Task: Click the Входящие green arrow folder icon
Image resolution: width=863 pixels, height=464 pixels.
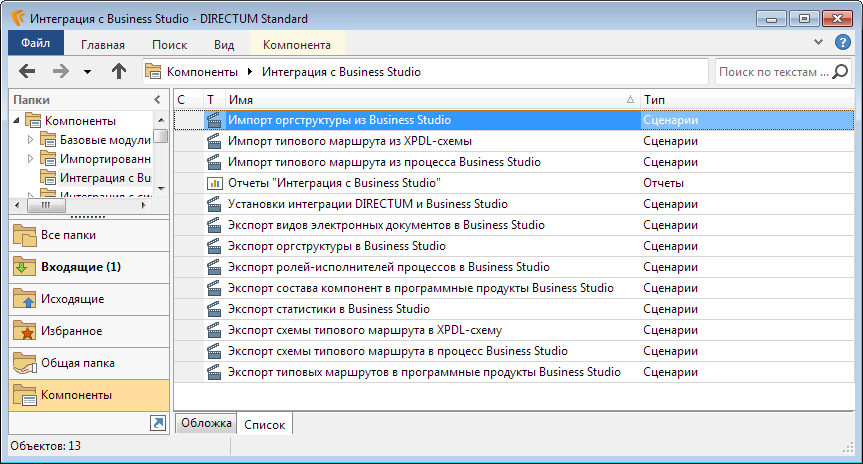Action: (x=25, y=267)
